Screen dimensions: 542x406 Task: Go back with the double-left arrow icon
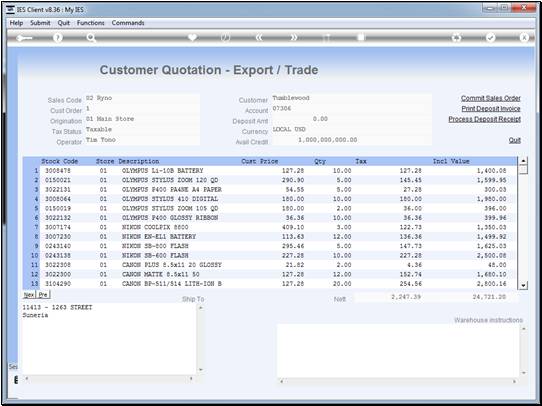(259, 38)
